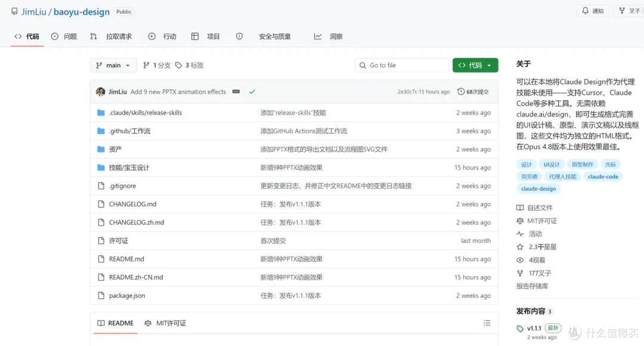Click the UI设计 topic tag
Viewport: 644px width, 346px height.
[x=552, y=164]
